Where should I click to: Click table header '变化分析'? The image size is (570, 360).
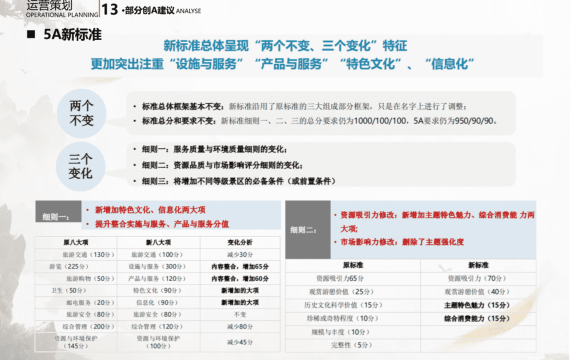[240, 242]
